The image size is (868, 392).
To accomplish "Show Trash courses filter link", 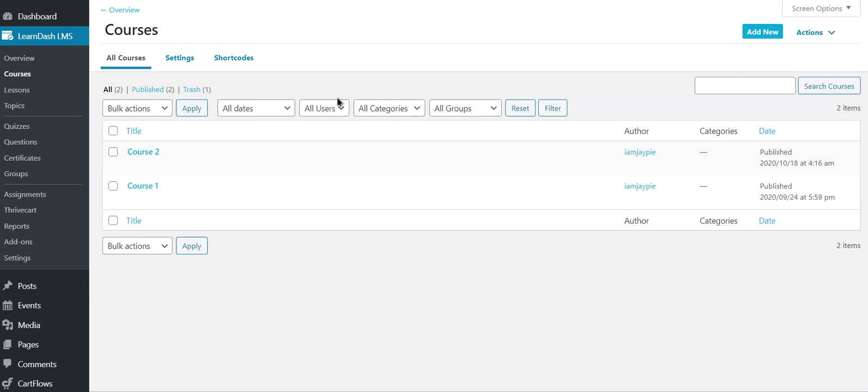I will pyautogui.click(x=192, y=89).
